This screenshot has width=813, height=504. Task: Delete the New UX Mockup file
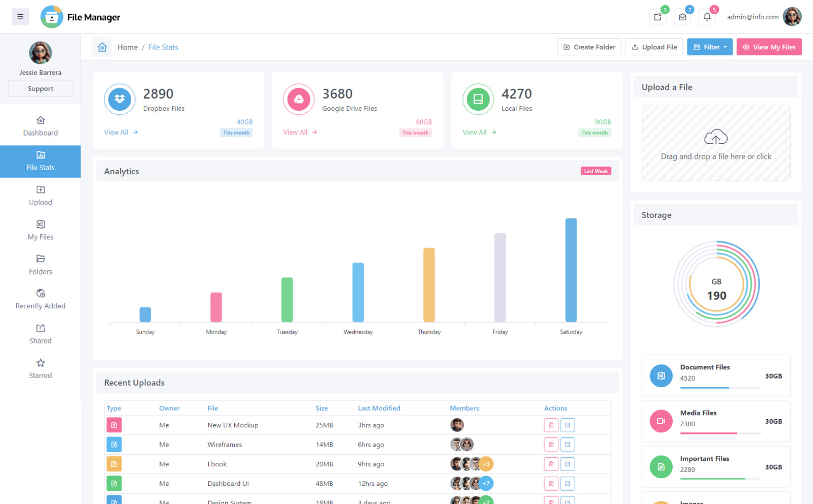click(x=551, y=425)
